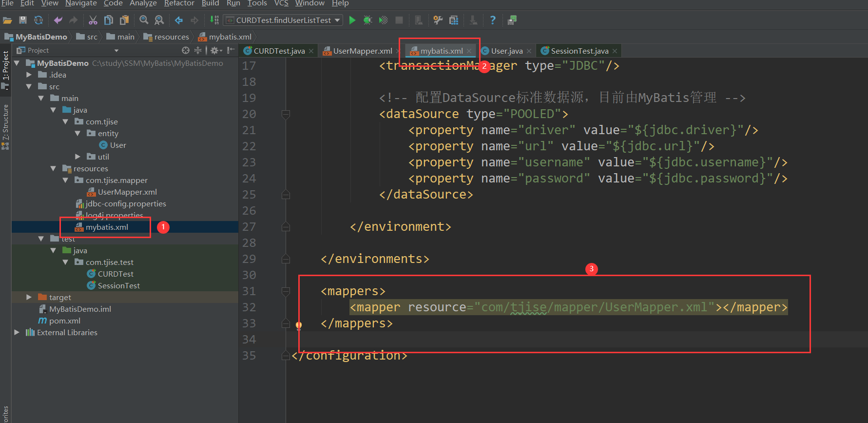Collapse the entity package arrow

pyautogui.click(x=78, y=133)
